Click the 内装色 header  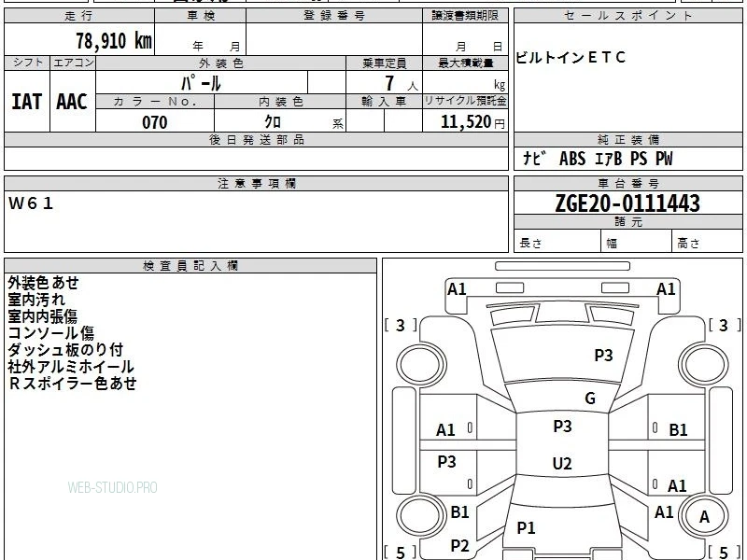point(280,102)
